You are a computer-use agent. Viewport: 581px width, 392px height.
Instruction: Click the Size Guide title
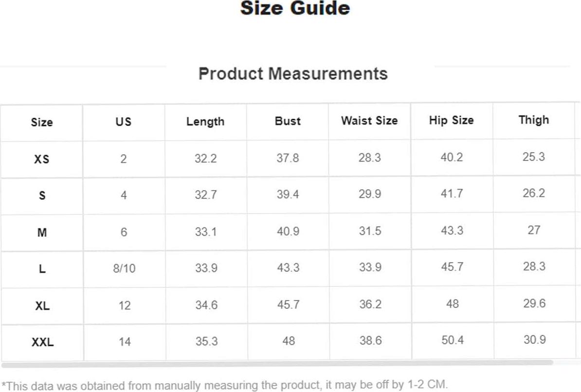(295, 8)
